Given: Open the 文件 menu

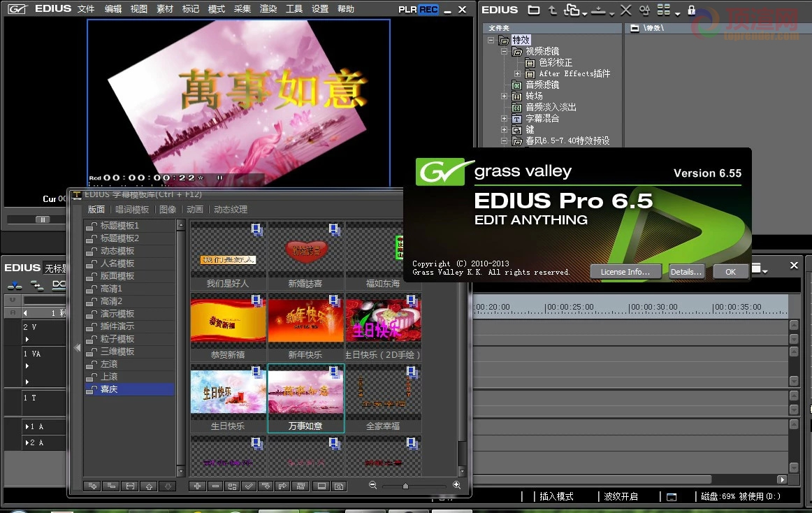Looking at the screenshot, I should tap(86, 9).
